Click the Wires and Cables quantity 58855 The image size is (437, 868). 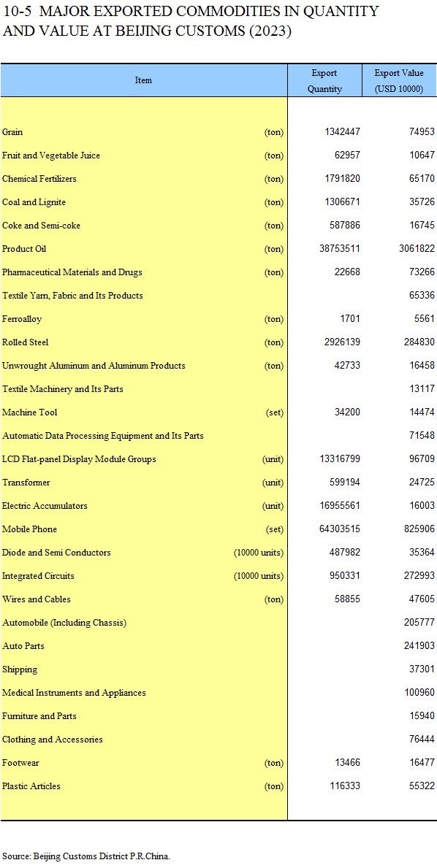tap(344, 599)
